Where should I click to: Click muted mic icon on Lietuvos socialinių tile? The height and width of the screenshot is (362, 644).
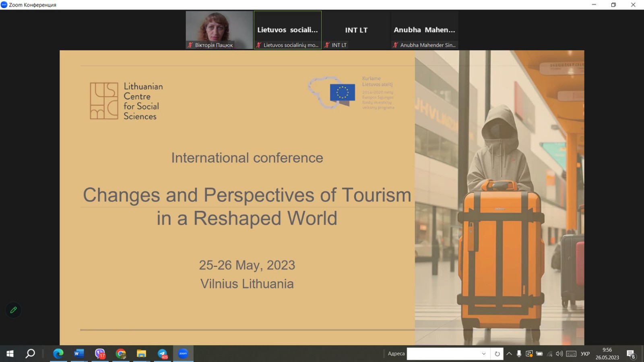pos(259,45)
